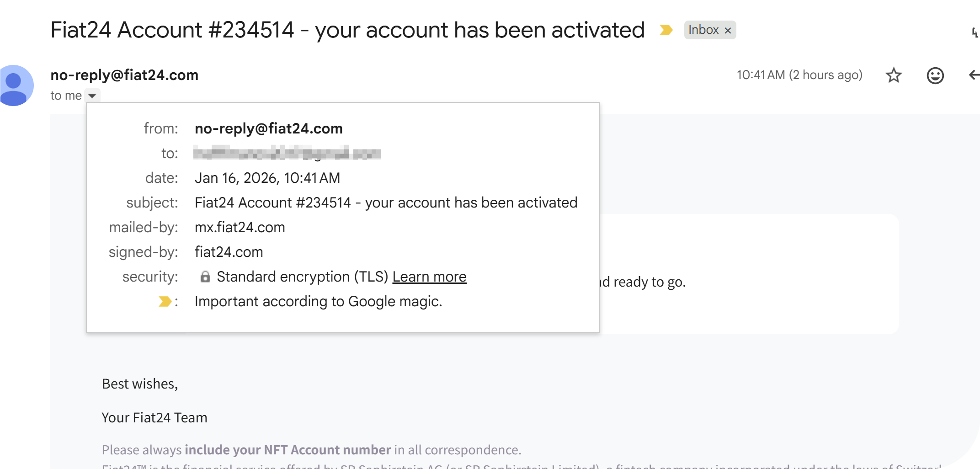Image resolution: width=980 pixels, height=469 pixels.
Task: Click the Inbox label chip
Action: coord(703,30)
